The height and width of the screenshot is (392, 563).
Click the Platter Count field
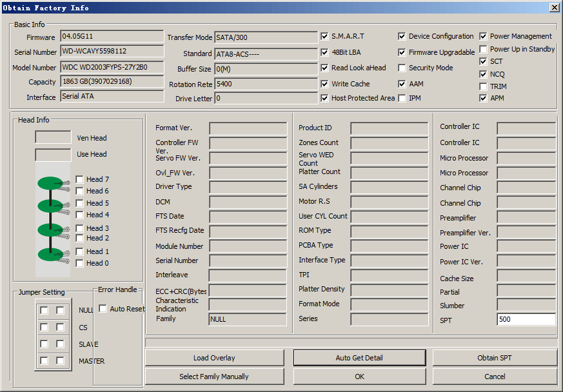(x=390, y=173)
